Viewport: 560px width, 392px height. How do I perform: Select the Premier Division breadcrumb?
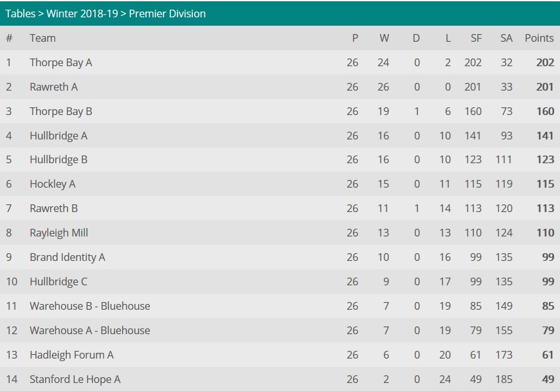[167, 13]
